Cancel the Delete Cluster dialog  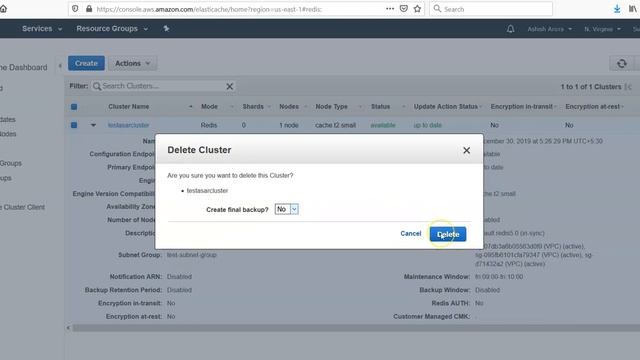point(411,233)
